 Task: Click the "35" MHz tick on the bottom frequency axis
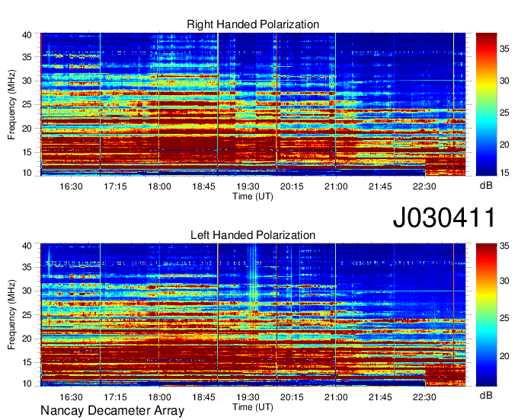click(x=27, y=267)
